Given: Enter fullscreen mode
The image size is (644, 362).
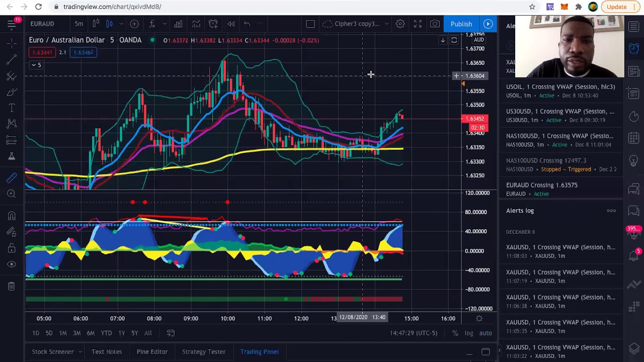Looking at the screenshot, I should coord(418,24).
